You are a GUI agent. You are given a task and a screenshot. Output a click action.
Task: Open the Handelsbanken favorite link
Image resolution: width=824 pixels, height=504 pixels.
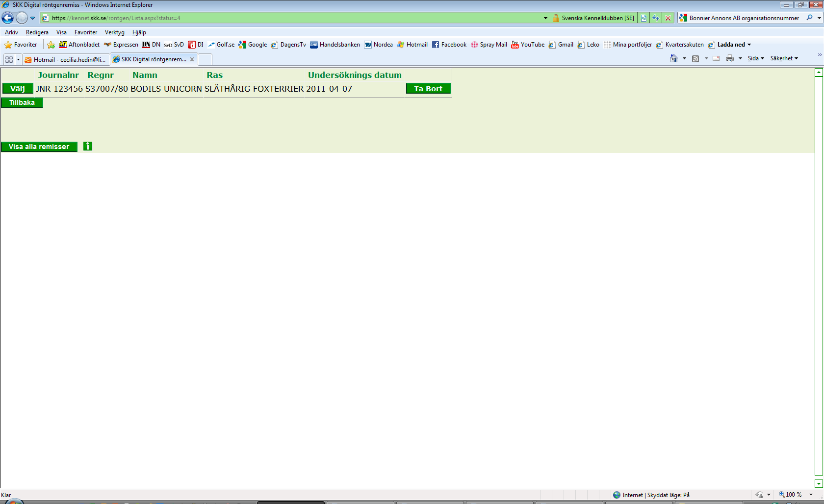(x=335, y=45)
